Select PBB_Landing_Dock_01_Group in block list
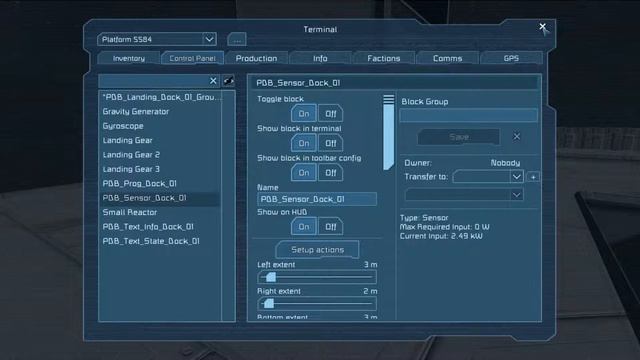Screen dimensions: 640x360 160,97
